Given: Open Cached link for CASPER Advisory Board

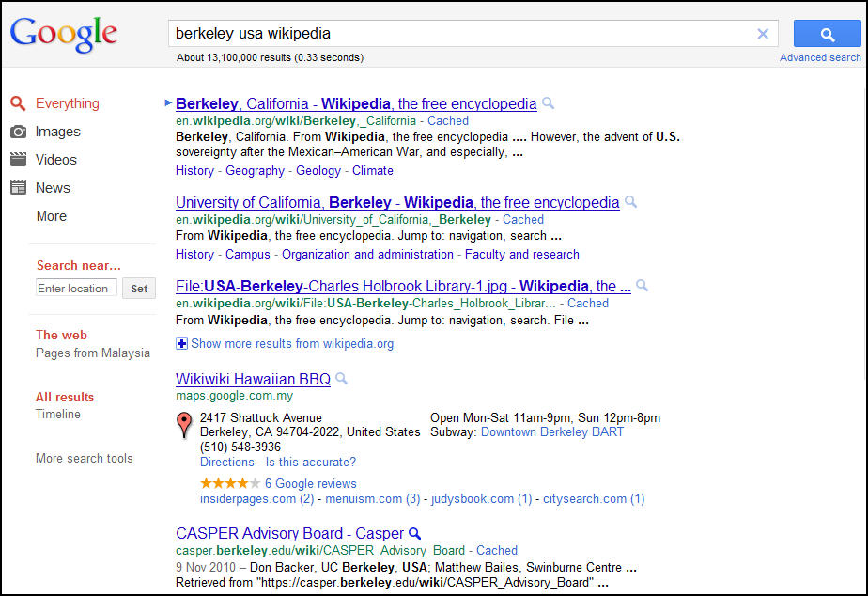Looking at the screenshot, I should pyautogui.click(x=497, y=551).
